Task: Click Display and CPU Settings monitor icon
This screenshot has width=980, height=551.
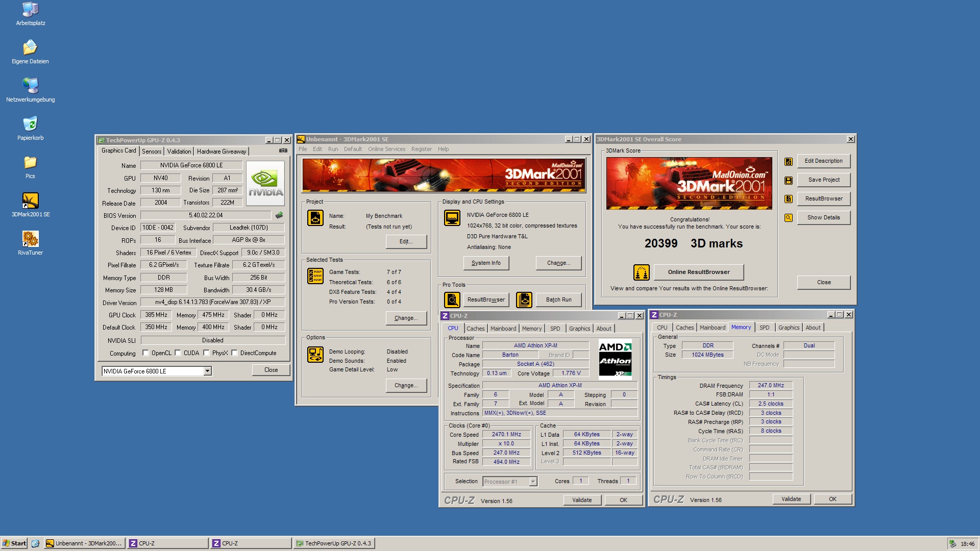Action: [452, 218]
